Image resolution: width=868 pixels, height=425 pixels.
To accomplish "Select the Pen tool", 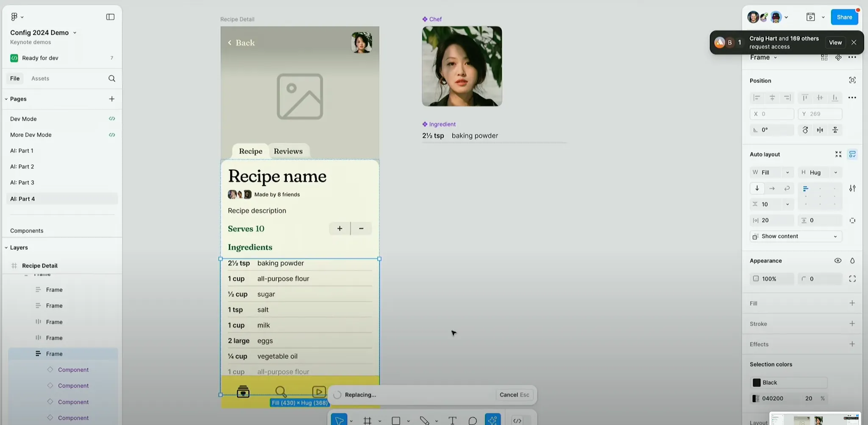I will click(x=424, y=420).
